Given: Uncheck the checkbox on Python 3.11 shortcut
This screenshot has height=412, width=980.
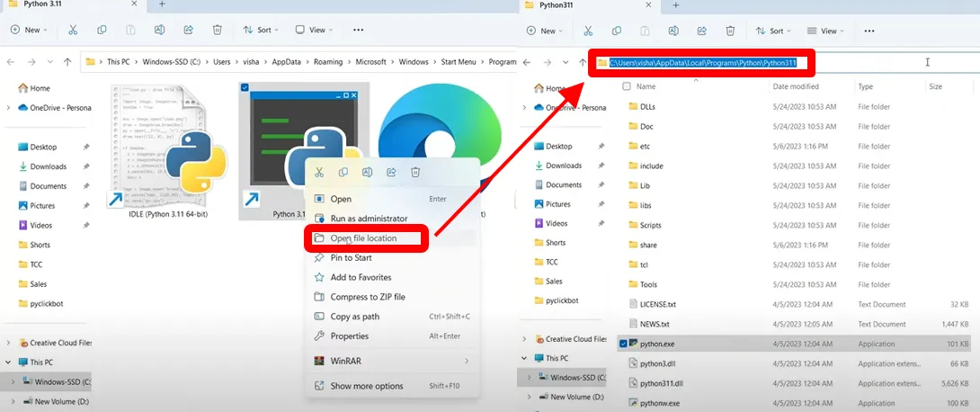Looking at the screenshot, I should click(245, 88).
